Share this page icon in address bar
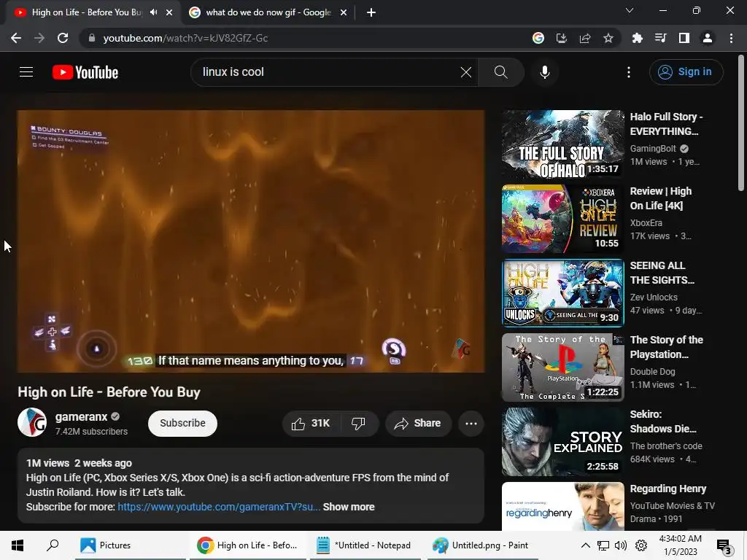This screenshot has width=747, height=560. coord(585,38)
